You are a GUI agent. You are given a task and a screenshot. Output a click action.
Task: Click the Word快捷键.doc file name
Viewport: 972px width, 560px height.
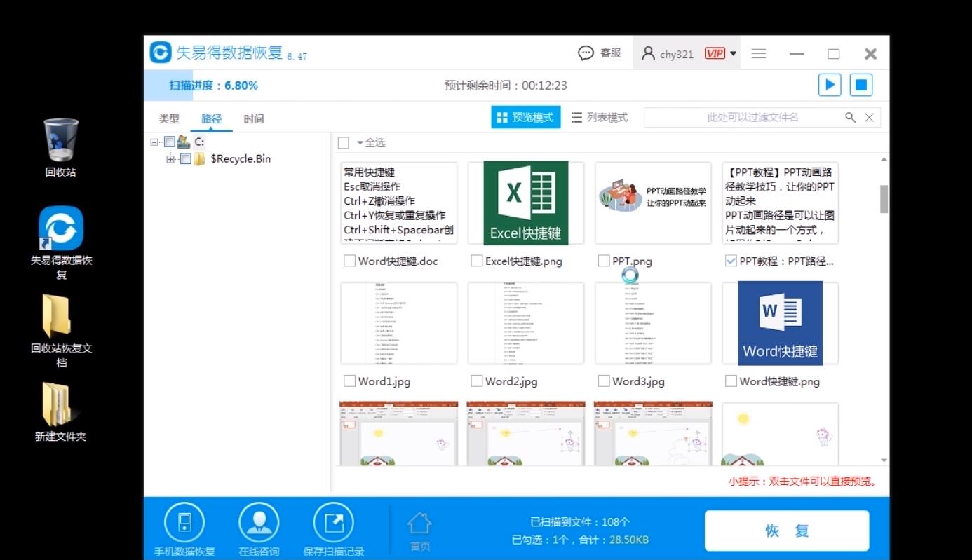tap(398, 261)
